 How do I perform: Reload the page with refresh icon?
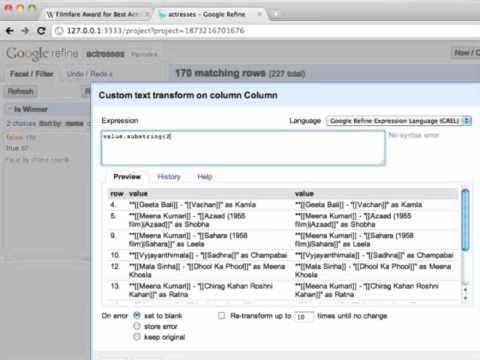tap(41, 31)
